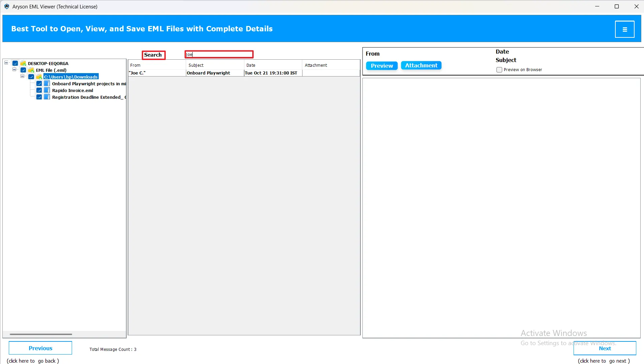Enable the Preview on Browser checkbox

tap(499, 70)
